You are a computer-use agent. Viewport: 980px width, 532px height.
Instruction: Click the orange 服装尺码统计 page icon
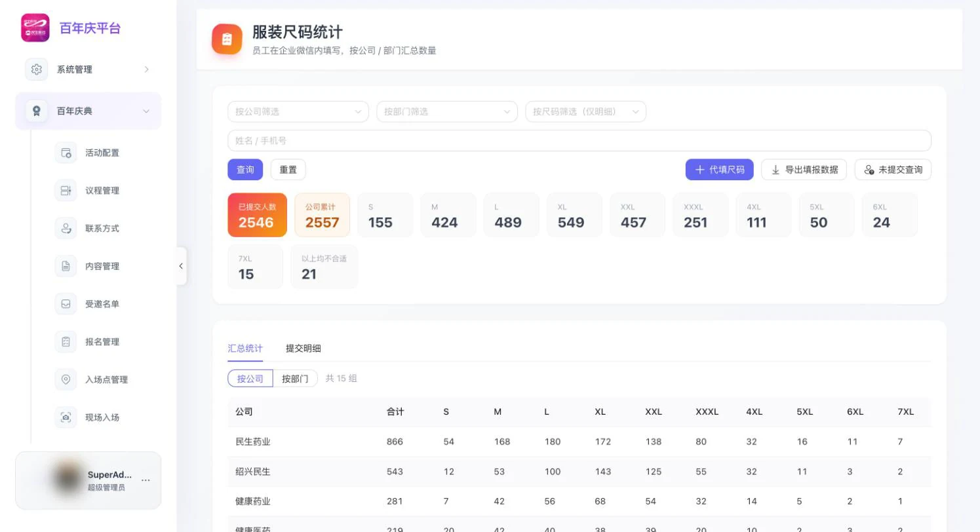pos(227,39)
